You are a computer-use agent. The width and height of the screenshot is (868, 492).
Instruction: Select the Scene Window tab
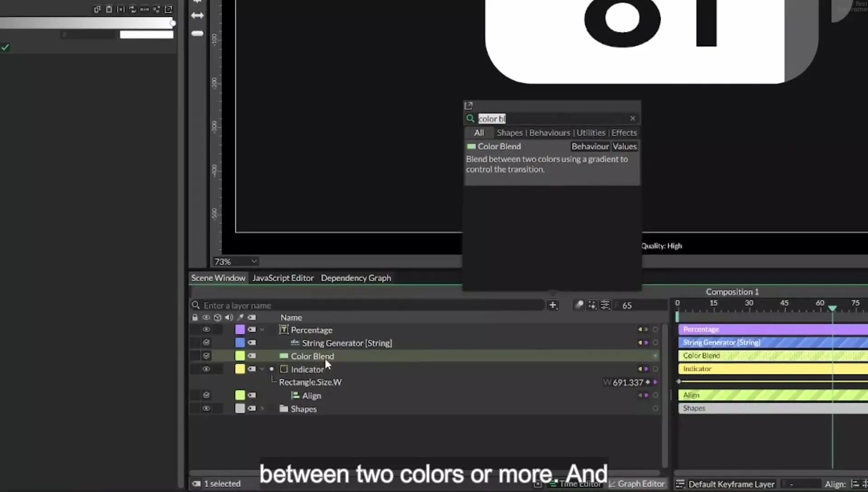(x=218, y=278)
